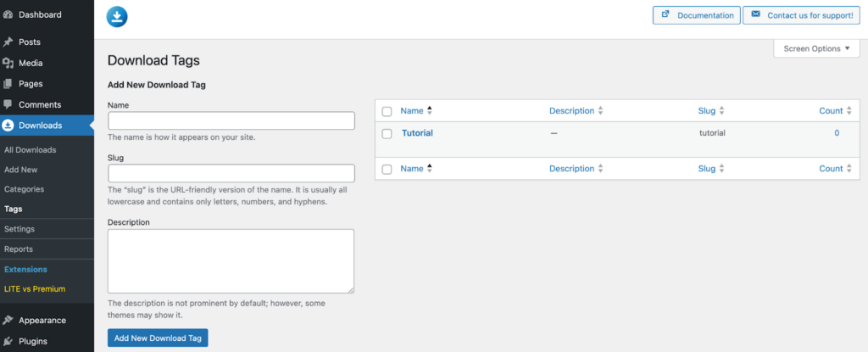The image size is (868, 352).
Task: Tick the checkbox beside the Tutorial tag
Action: (x=387, y=134)
